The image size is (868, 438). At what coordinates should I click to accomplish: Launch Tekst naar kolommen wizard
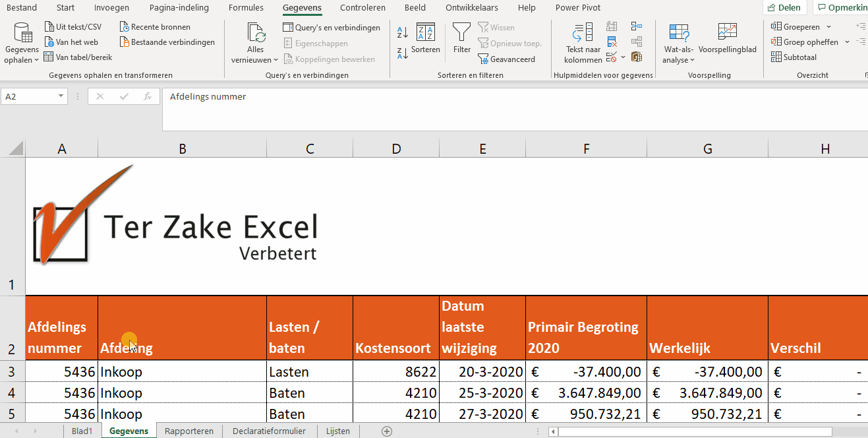[x=583, y=44]
